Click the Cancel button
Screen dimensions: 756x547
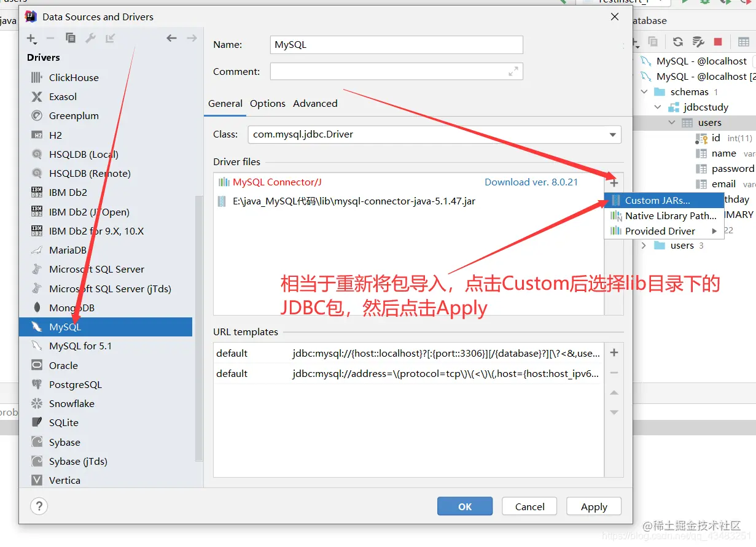tap(530, 506)
